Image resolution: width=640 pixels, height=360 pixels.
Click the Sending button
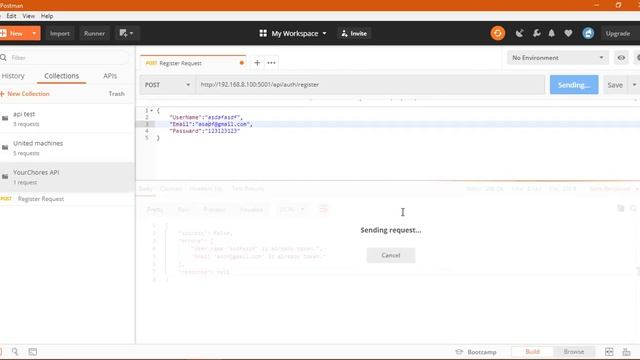[x=574, y=85]
